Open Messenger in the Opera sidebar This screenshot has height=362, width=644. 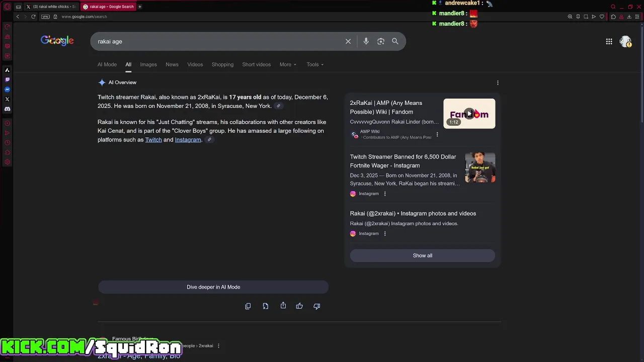7,89
